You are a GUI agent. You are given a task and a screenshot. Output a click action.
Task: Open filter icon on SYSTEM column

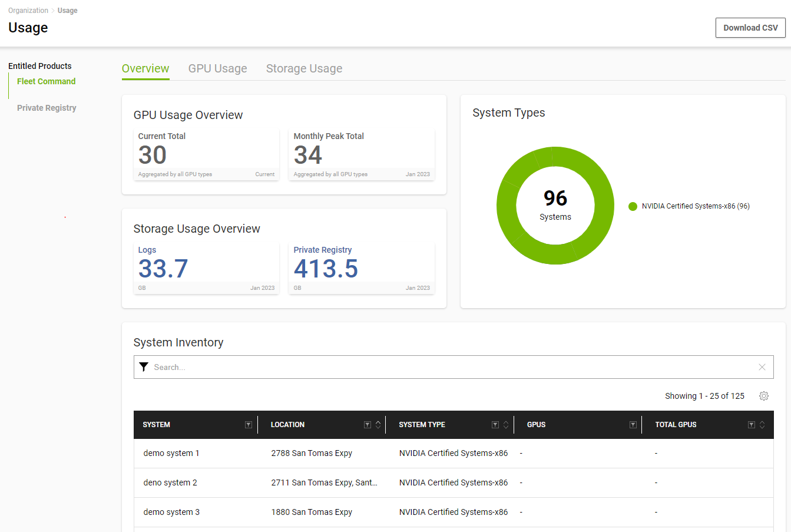click(249, 425)
